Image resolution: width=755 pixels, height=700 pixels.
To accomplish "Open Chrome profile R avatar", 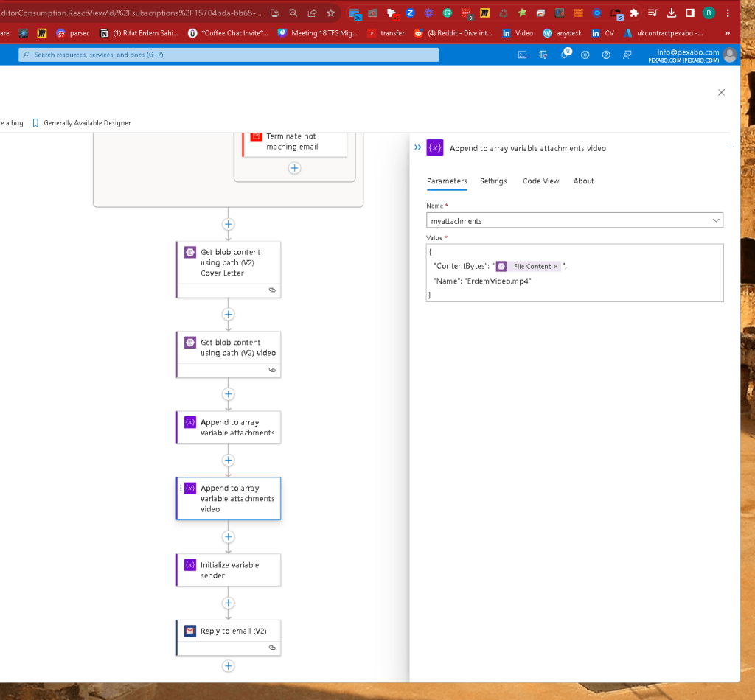I will pyautogui.click(x=709, y=13).
